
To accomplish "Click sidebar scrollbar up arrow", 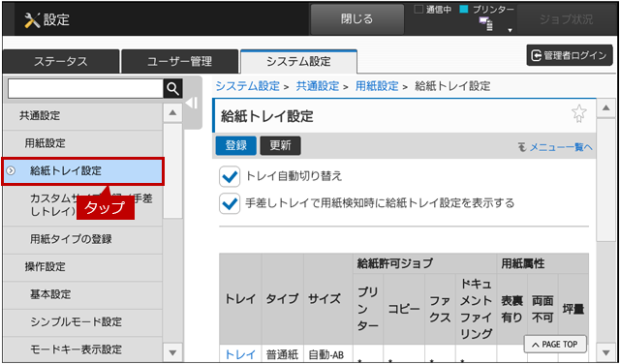I will pos(172,113).
